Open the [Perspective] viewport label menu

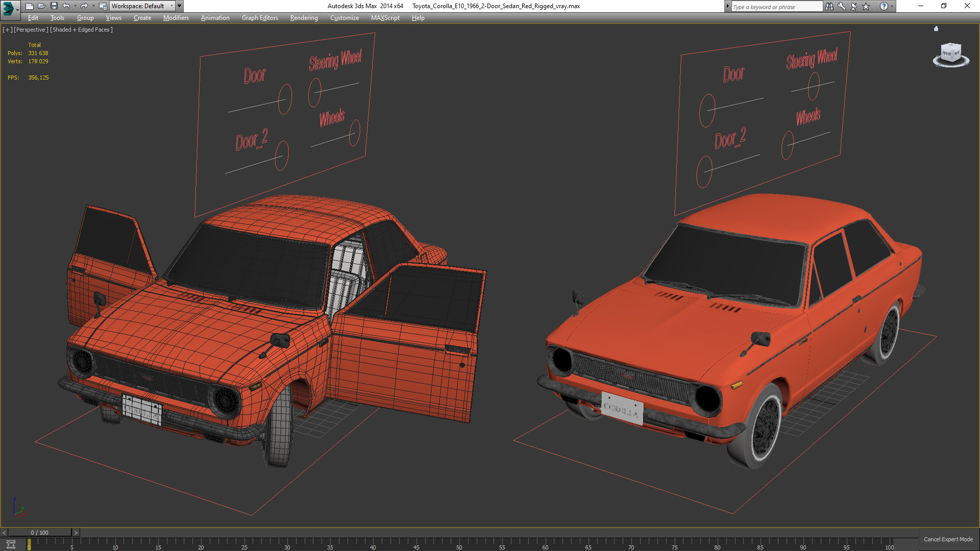[31, 30]
